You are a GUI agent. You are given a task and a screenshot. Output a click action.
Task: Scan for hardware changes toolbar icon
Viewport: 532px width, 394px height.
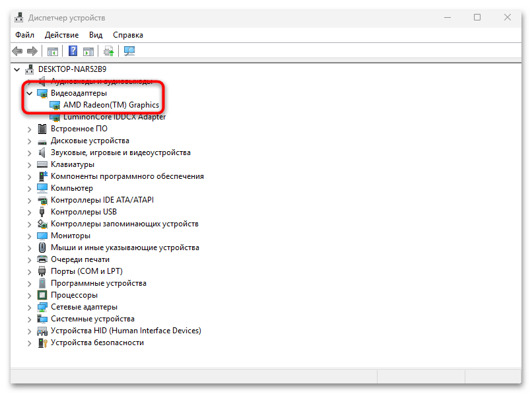[x=129, y=51]
